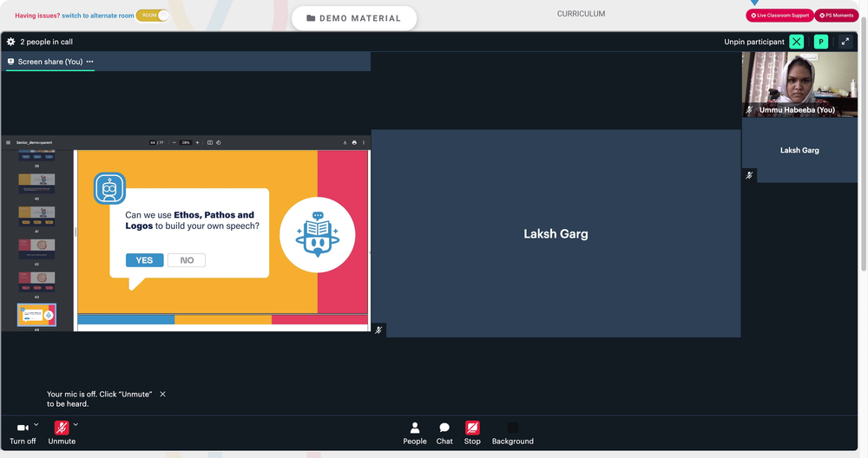Viewport: 868px width, 458px height.
Task: Click the PDF fit to page icon
Action: (210, 143)
